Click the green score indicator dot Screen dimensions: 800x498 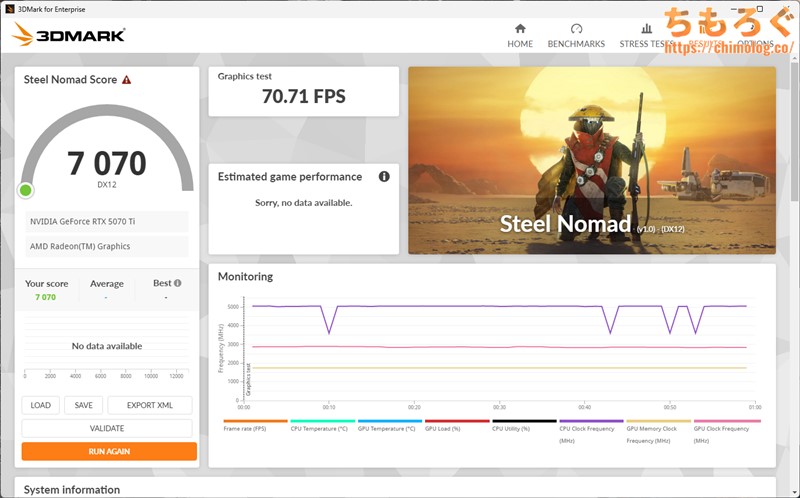tap(26, 190)
